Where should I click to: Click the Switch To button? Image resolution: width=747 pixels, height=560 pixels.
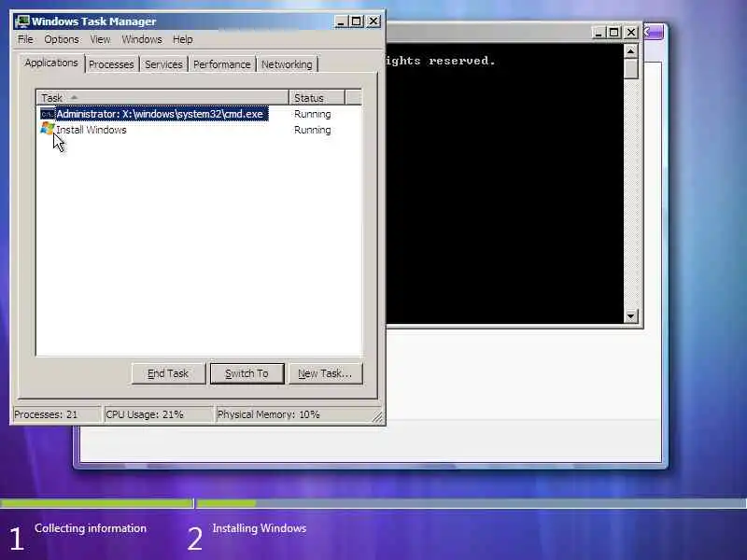point(247,374)
